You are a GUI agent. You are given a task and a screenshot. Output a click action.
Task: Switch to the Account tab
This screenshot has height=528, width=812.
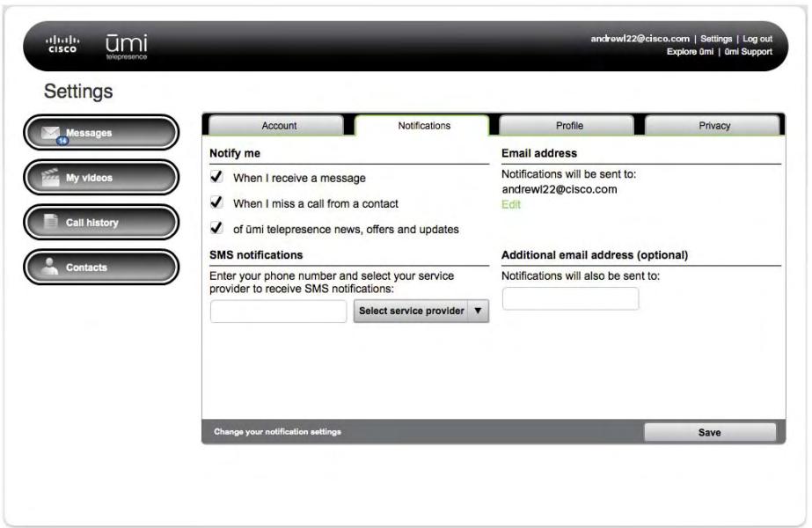(x=276, y=125)
